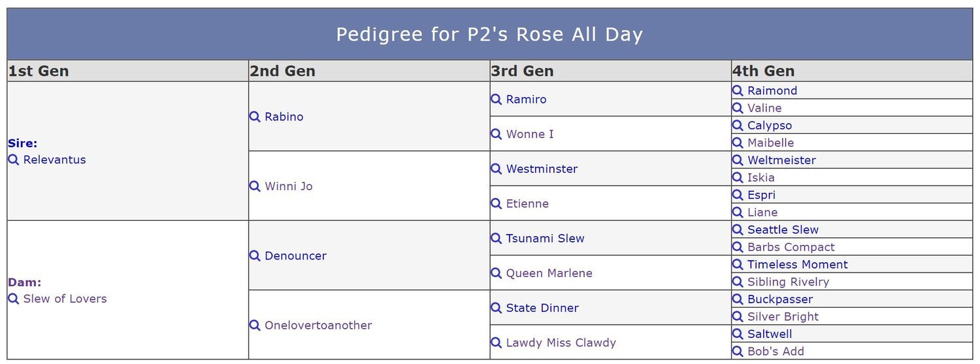Click the search icon next to Buckpasser
Screen dimensions: 980x364
[738, 299]
